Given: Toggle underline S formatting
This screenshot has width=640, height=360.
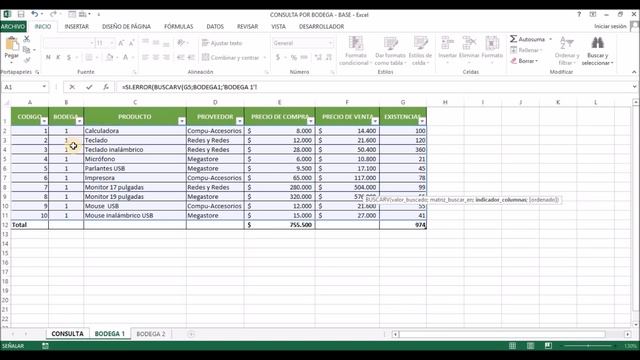Looking at the screenshot, I should [69, 58].
